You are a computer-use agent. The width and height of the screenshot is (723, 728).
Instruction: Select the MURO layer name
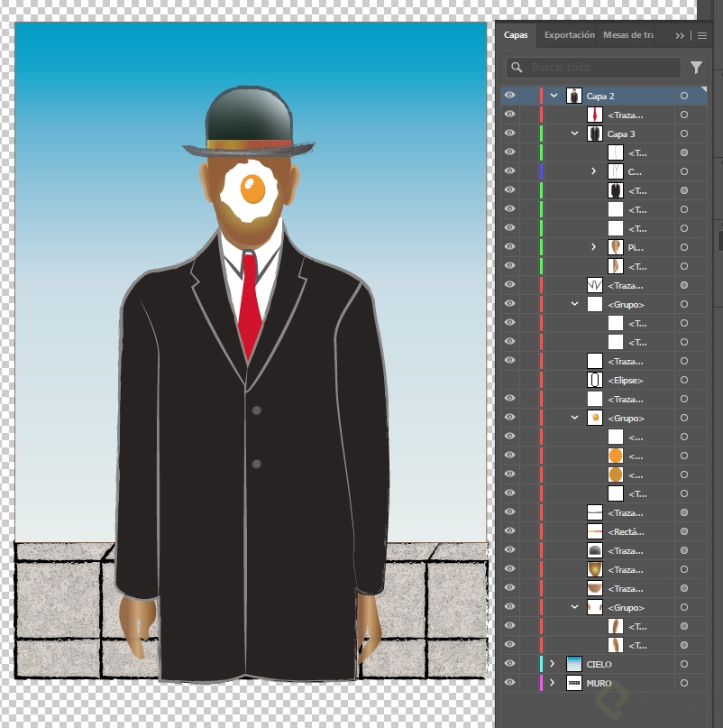pyautogui.click(x=599, y=684)
